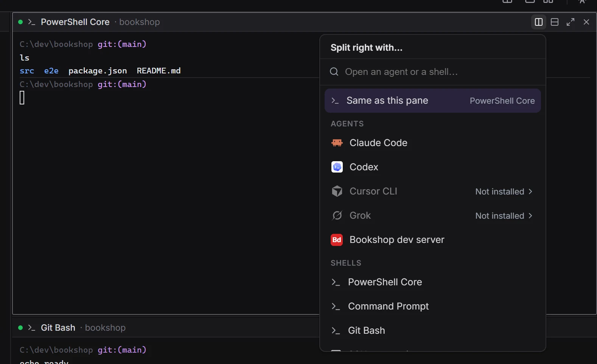This screenshot has width=597, height=364.
Task: Click the e2e folder in ls output
Action: pos(51,71)
